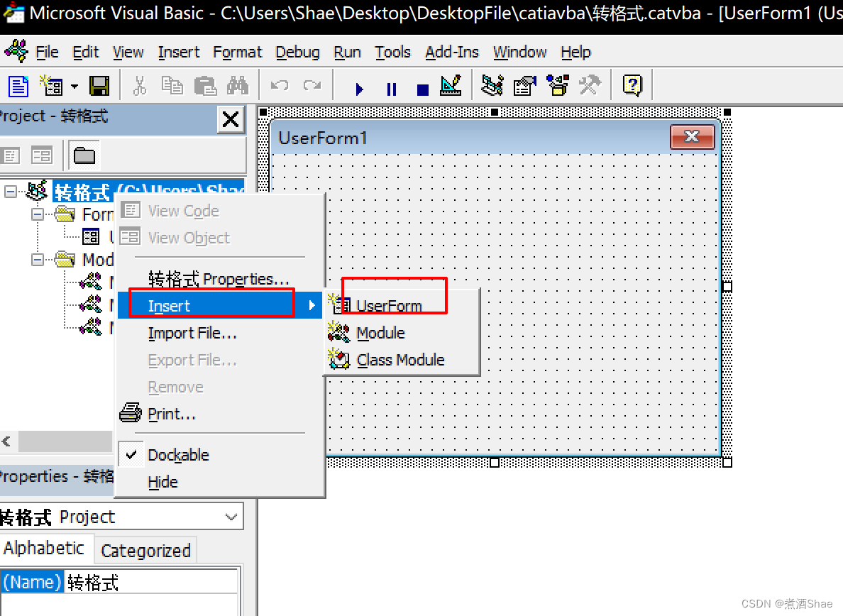Image resolution: width=843 pixels, height=616 pixels.
Task: Close the Project explorer panel
Action: click(231, 119)
